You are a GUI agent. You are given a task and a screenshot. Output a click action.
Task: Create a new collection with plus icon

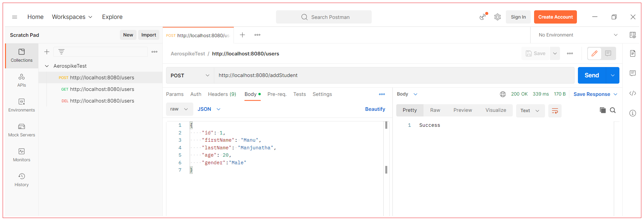(47, 52)
